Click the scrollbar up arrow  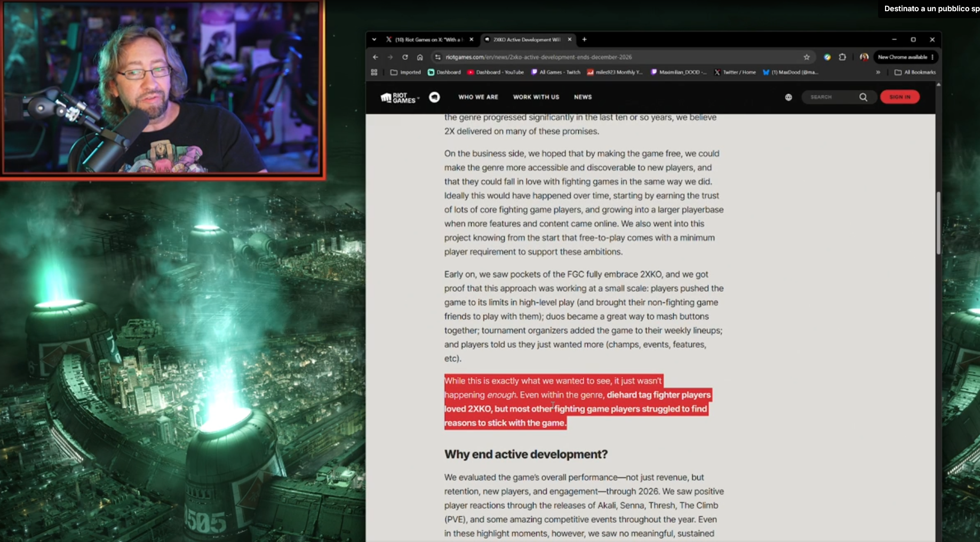[938, 84]
